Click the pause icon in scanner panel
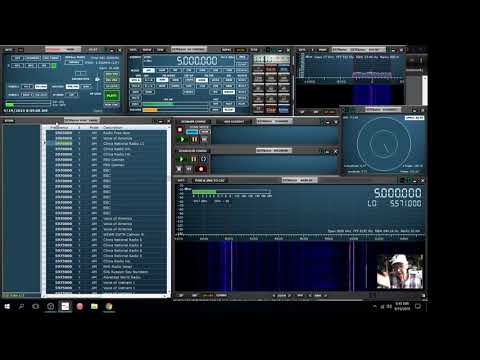Screen dimensions: 480x360 click(x=194, y=139)
